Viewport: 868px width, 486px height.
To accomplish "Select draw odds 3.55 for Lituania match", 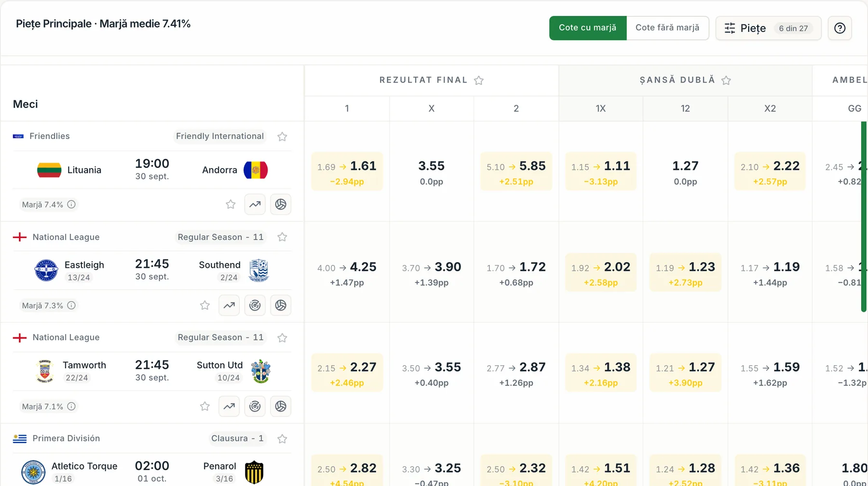I will (432, 171).
